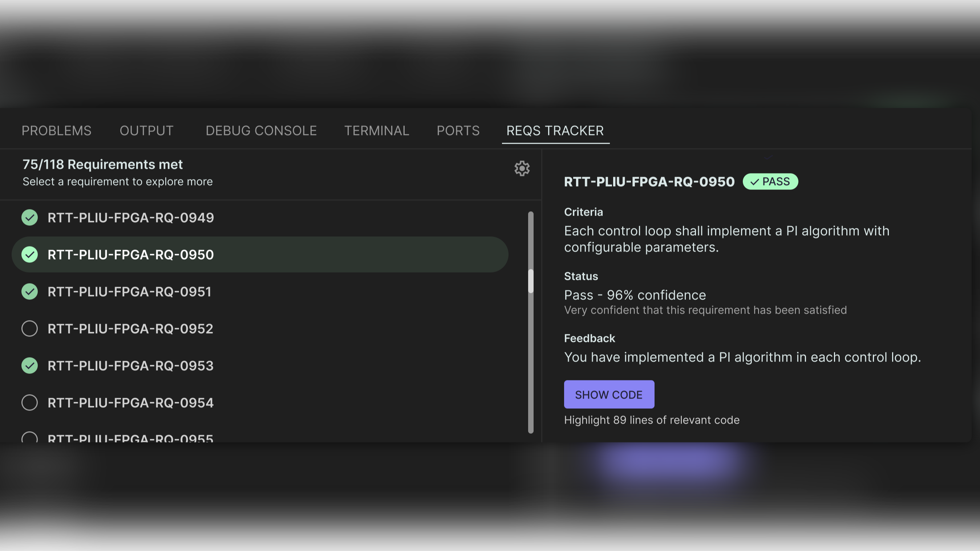Switch to the DEBUG CONSOLE tab

(261, 130)
